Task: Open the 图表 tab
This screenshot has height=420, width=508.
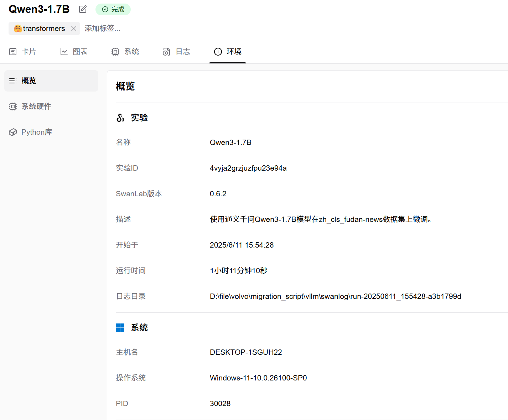Action: click(x=74, y=52)
